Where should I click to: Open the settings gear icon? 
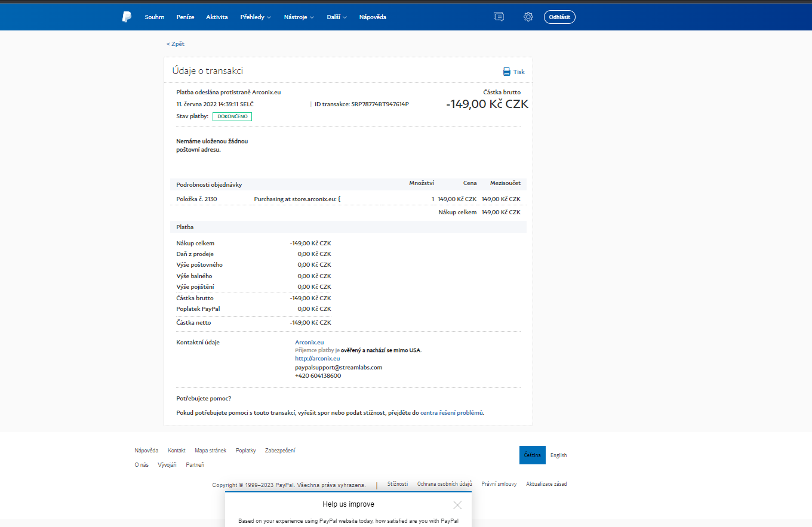coord(528,17)
